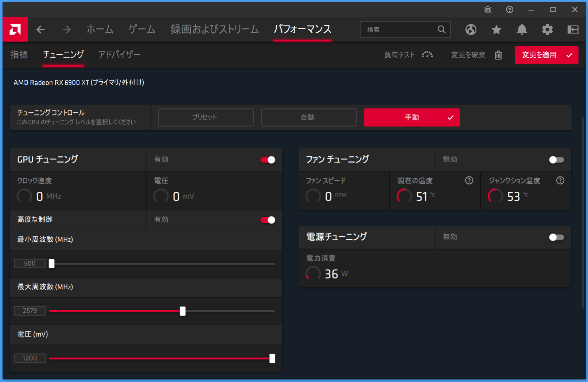
Task: Minimize the Radeon Software window
Action: click(x=531, y=10)
